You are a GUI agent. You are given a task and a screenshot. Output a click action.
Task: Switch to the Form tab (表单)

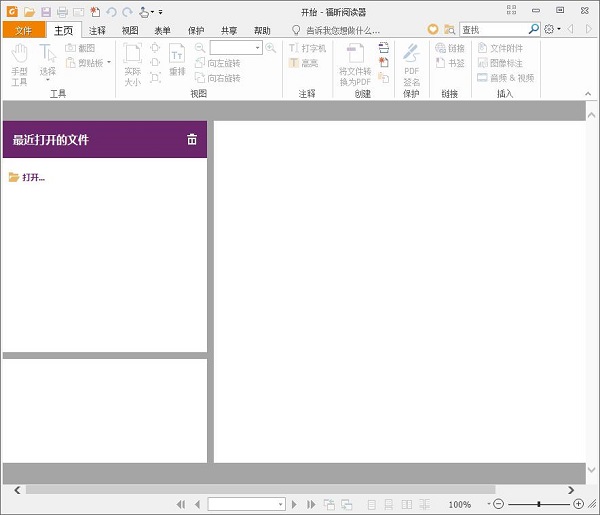[x=163, y=30]
